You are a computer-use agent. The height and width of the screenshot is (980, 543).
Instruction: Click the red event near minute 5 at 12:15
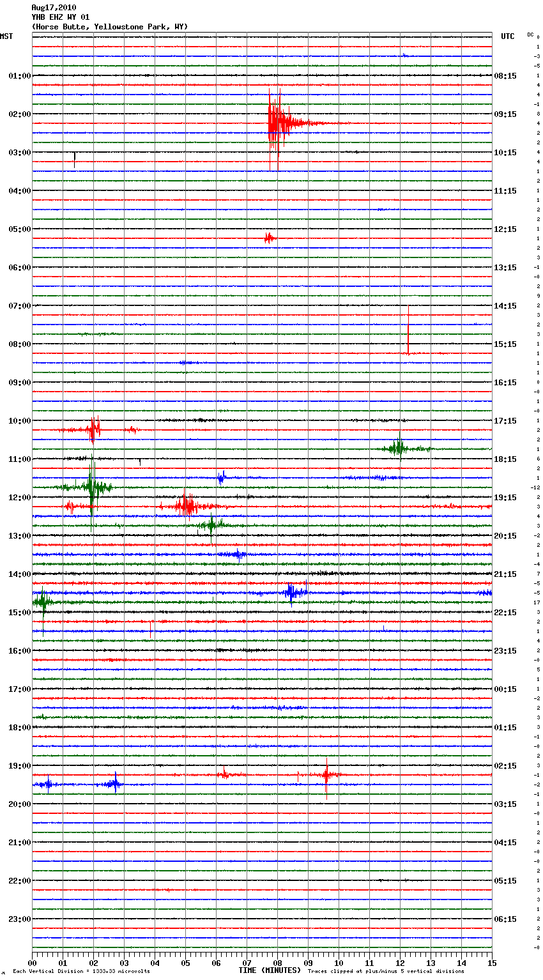click(187, 506)
